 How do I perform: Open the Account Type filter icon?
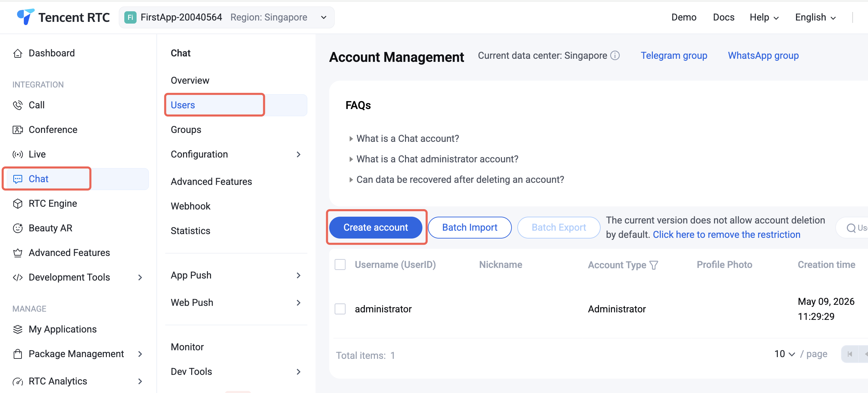click(x=654, y=265)
